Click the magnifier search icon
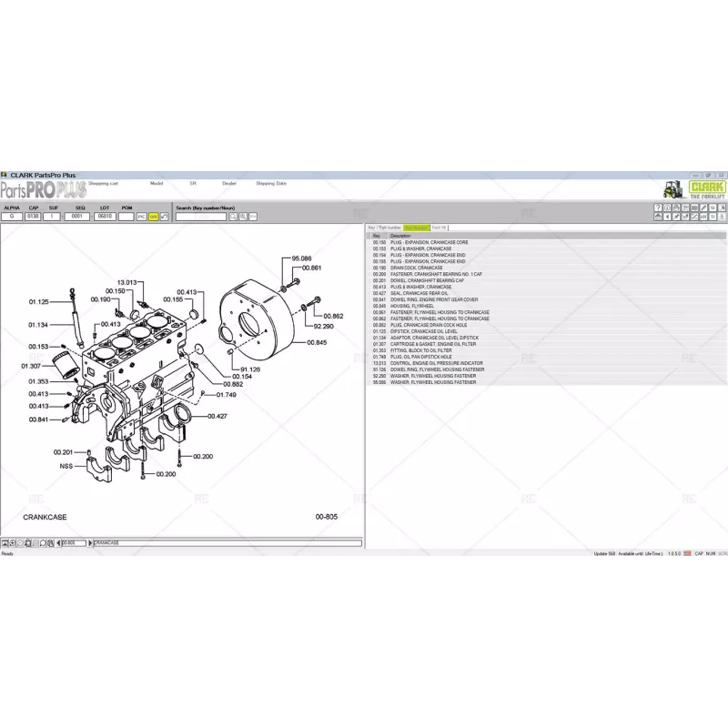The width and height of the screenshot is (728, 728). coord(233,217)
